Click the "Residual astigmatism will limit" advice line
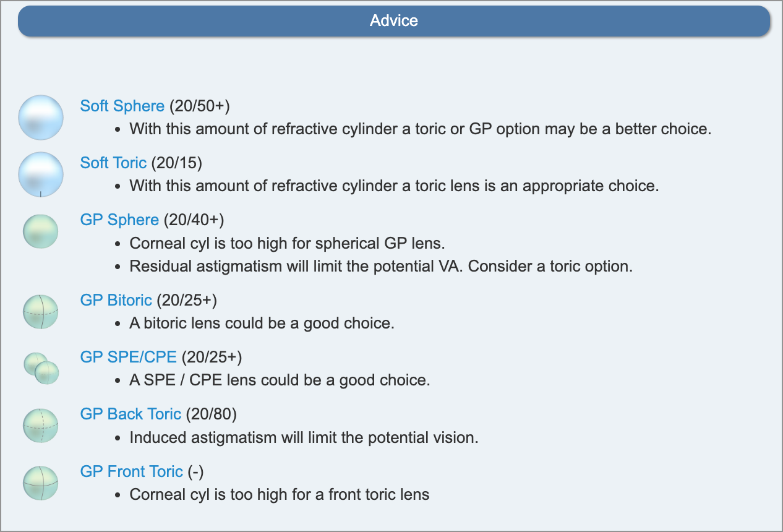Image resolution: width=783 pixels, height=532 pixels. (x=381, y=267)
